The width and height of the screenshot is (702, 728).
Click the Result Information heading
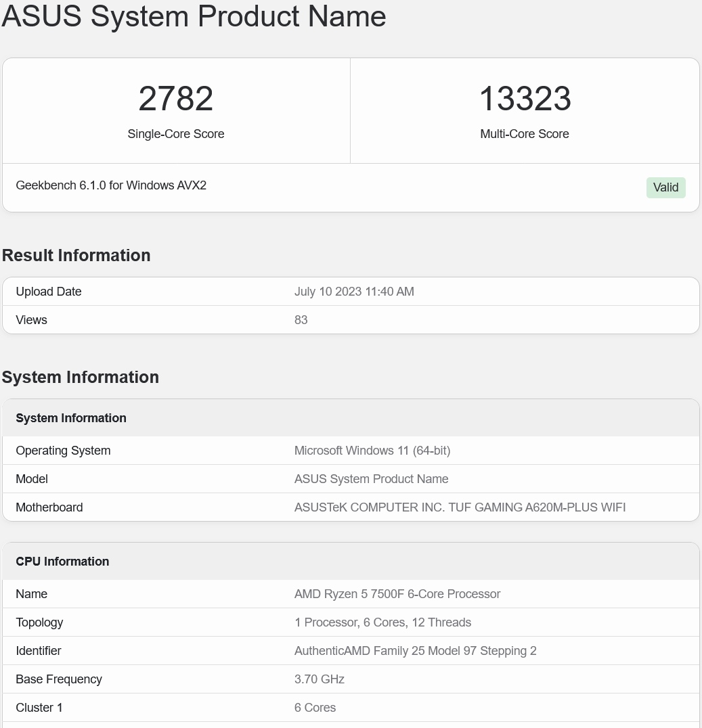click(76, 255)
